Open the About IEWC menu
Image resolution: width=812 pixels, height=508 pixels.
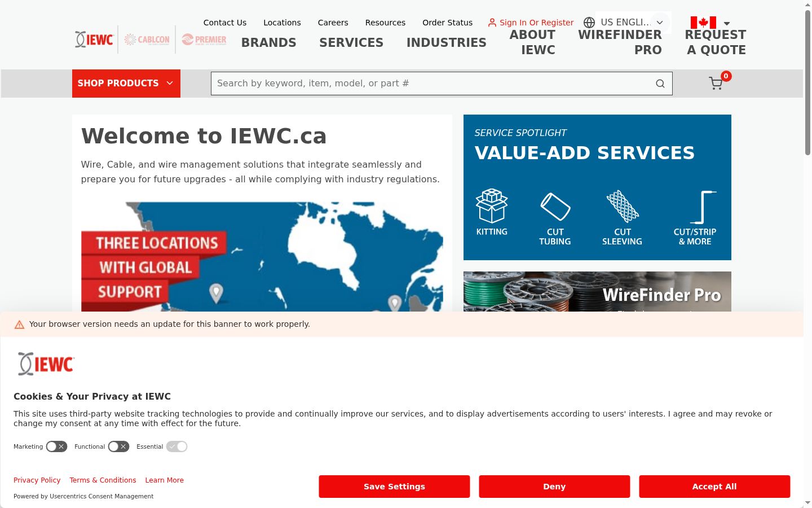click(x=533, y=42)
